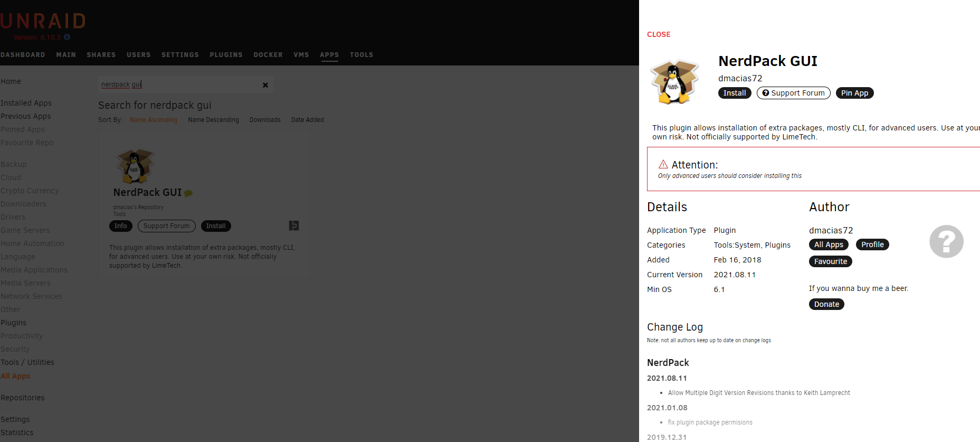Screen dimensions: 980x442
Task: Select the Crypto Currency category
Action: [30, 191]
